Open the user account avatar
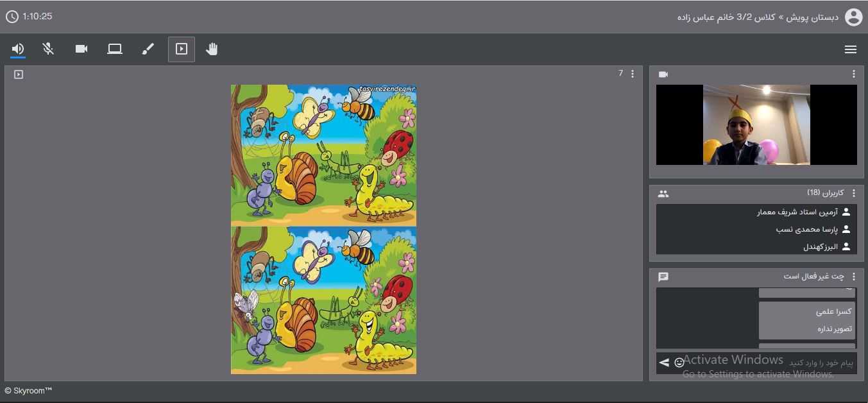 click(x=853, y=17)
